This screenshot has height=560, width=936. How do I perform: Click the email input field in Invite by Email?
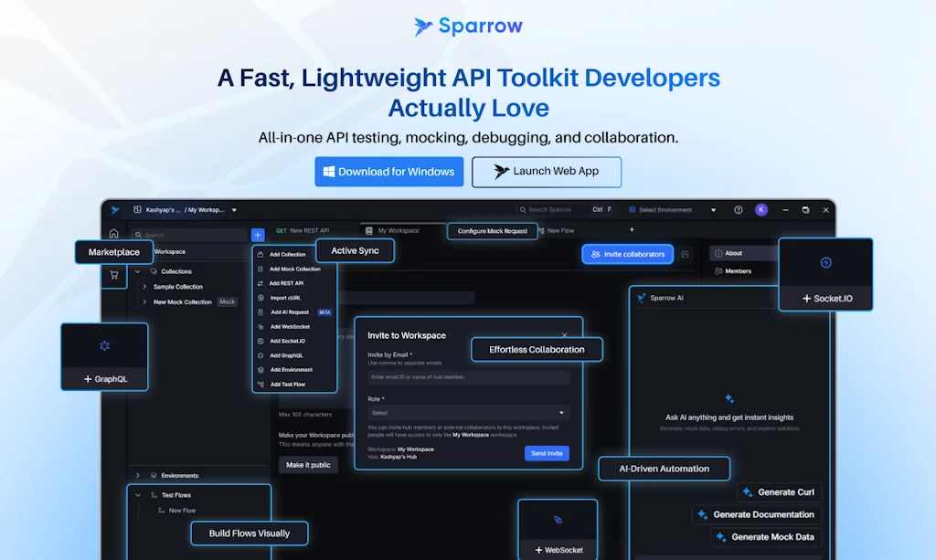pyautogui.click(x=467, y=376)
